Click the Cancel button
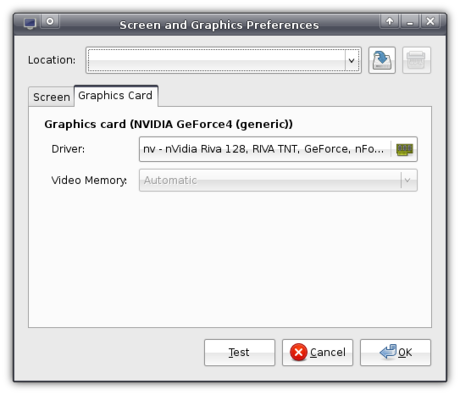Screen dimensions: 460x395 (x=317, y=352)
